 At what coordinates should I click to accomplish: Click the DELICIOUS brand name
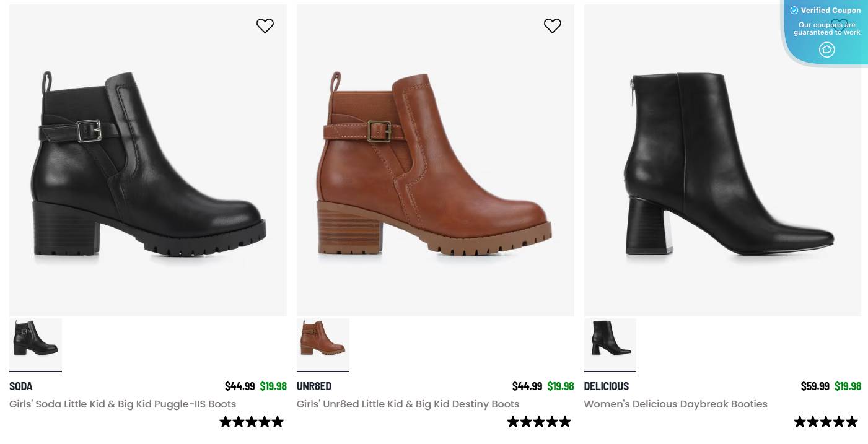(606, 386)
